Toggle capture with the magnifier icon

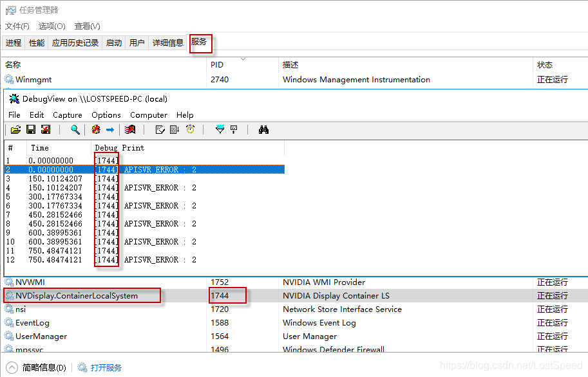point(75,129)
